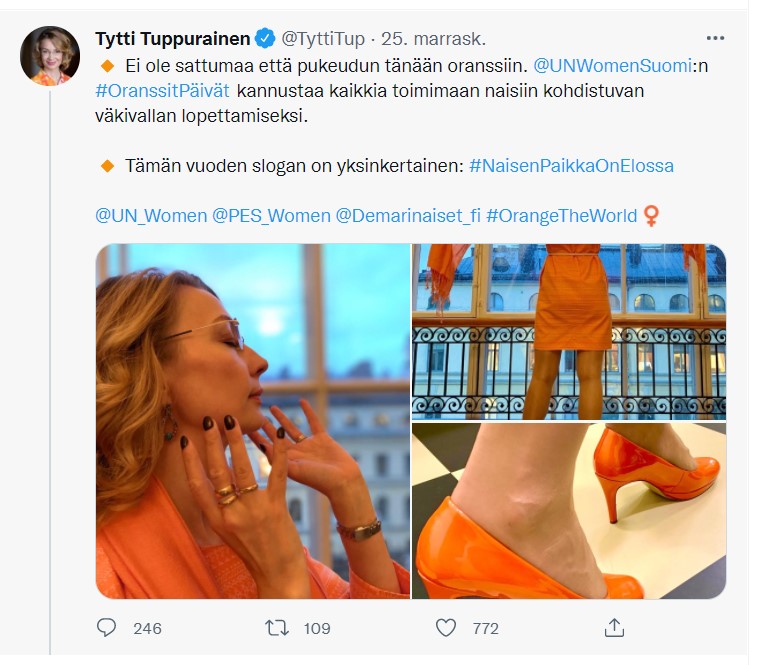
Task: Open the orange skirt at window photo
Action: 569,331
